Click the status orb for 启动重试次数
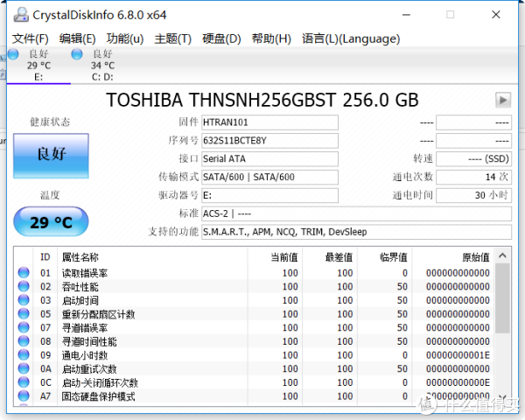This screenshot has width=525, height=420. tap(24, 368)
